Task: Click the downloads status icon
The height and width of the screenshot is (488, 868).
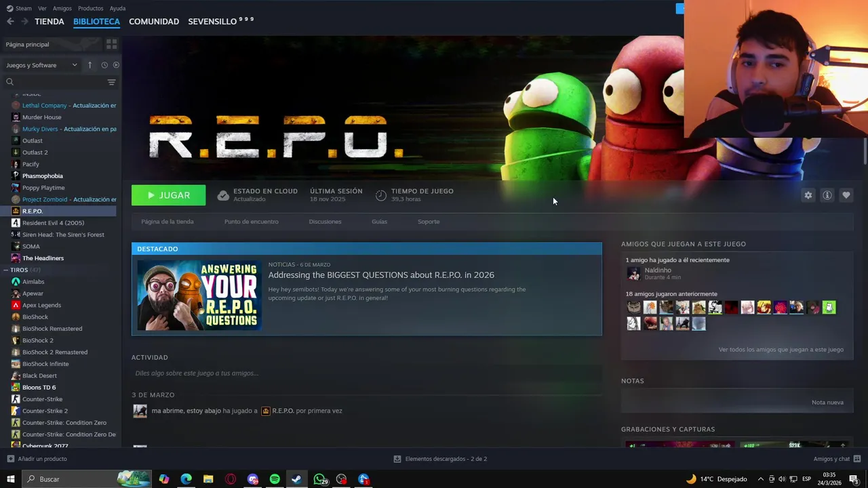Action: (397, 459)
